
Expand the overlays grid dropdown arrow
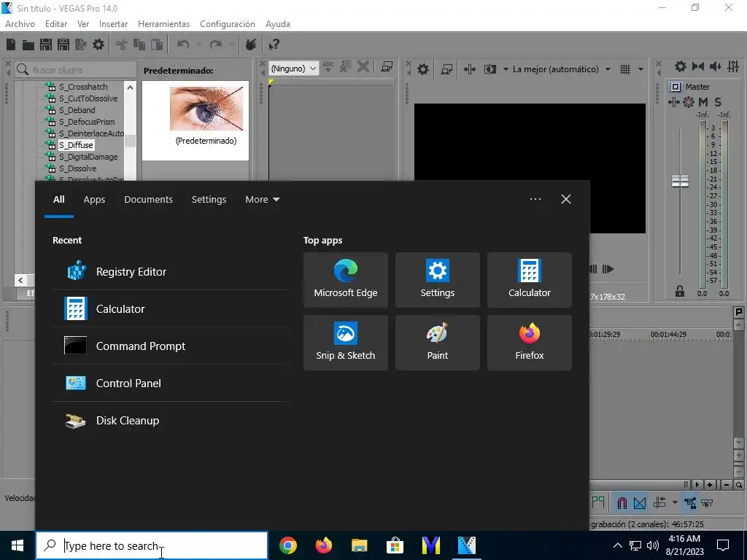tap(640, 69)
